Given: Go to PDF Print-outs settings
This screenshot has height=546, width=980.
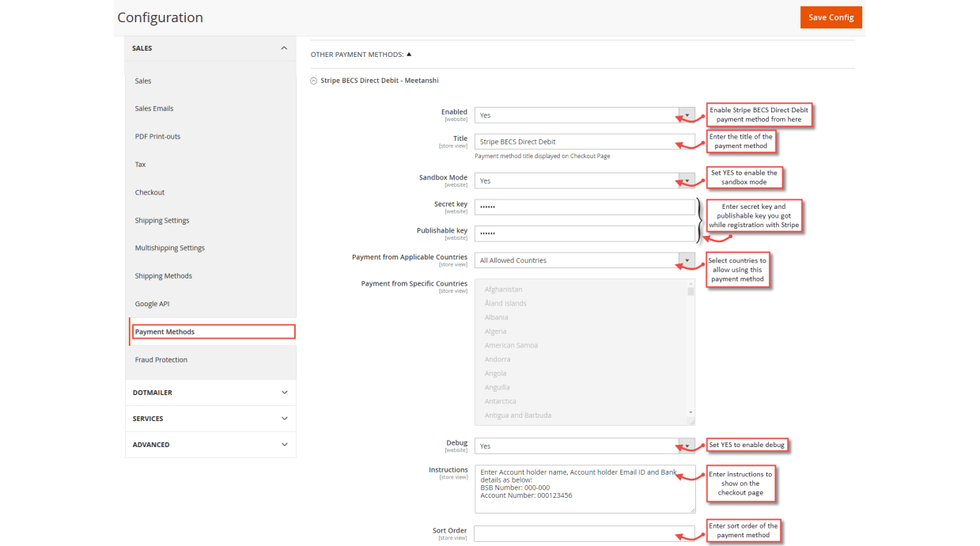Looking at the screenshot, I should point(157,136).
